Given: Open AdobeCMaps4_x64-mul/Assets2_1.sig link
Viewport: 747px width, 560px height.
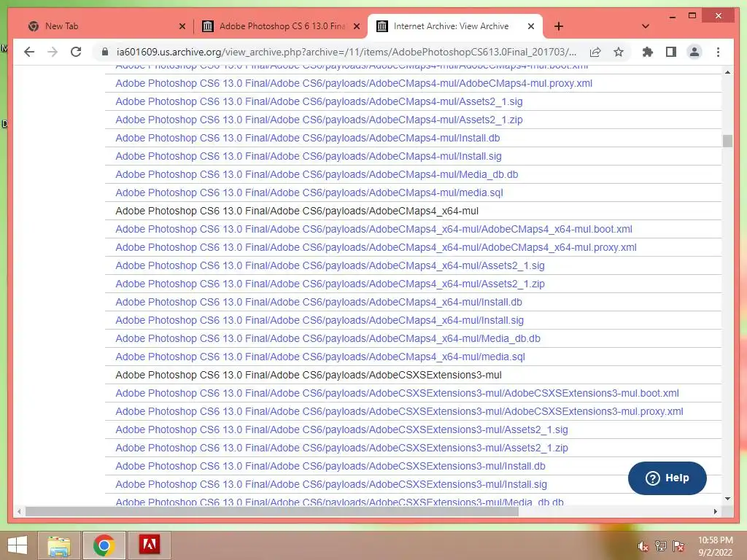Looking at the screenshot, I should tap(330, 265).
